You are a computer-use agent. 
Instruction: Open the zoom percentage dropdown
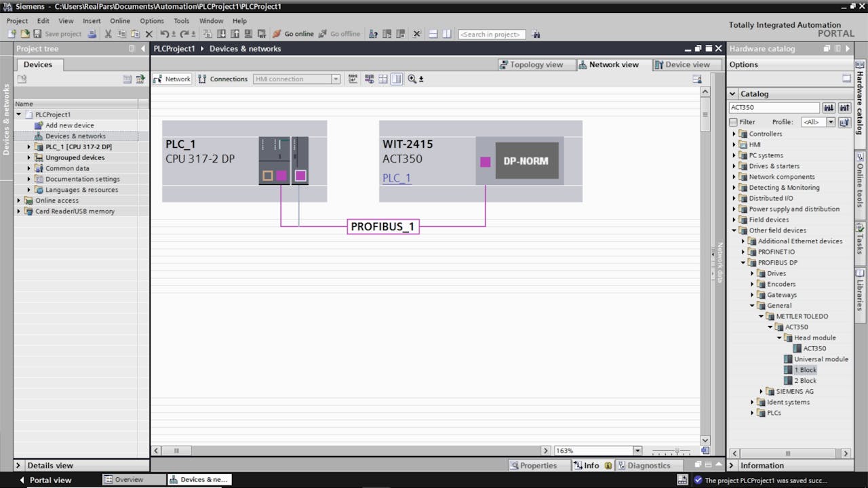coord(637,451)
